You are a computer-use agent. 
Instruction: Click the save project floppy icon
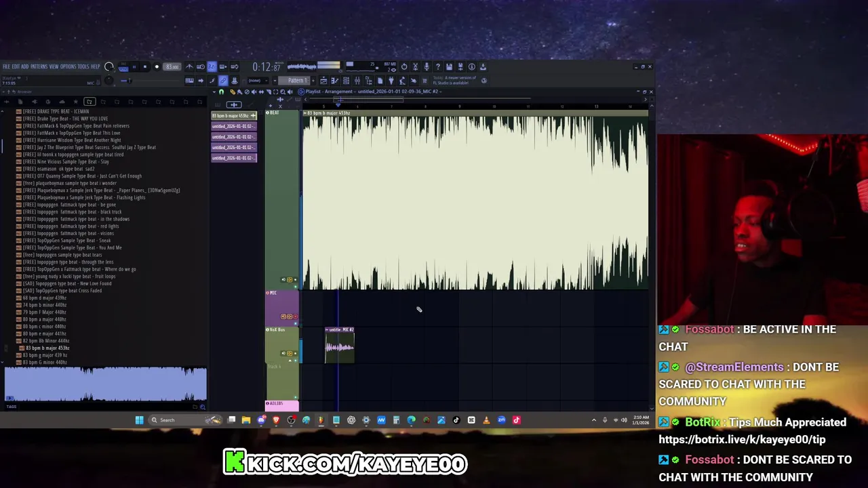(450, 66)
